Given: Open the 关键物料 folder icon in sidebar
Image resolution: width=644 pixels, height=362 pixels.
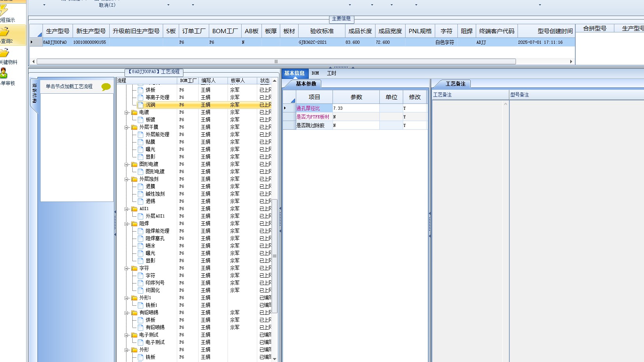Looking at the screenshot, I should pyautogui.click(x=5, y=52).
